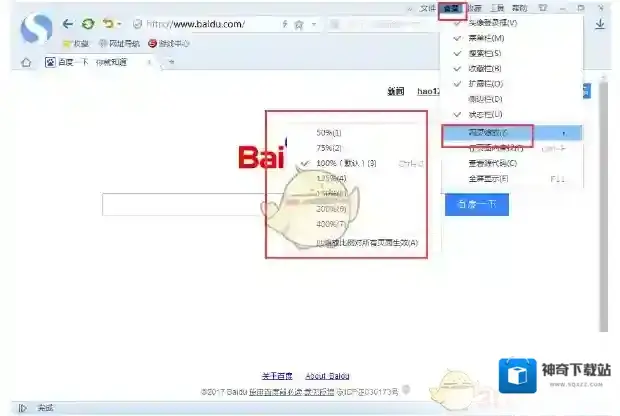Choose 全屏显示 from view menu
The height and width of the screenshot is (416, 620).
[x=489, y=178]
